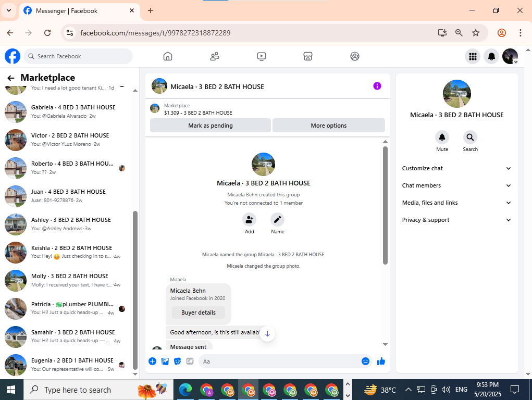532x400 pixels.
Task: Click Mark as pending button
Action: pos(211,126)
